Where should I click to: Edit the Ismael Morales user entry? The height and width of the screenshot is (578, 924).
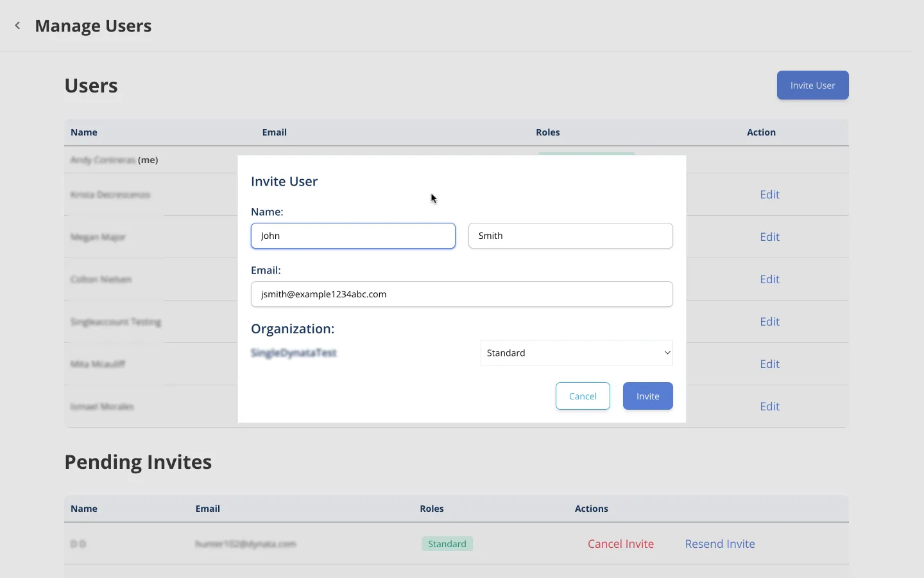point(769,407)
